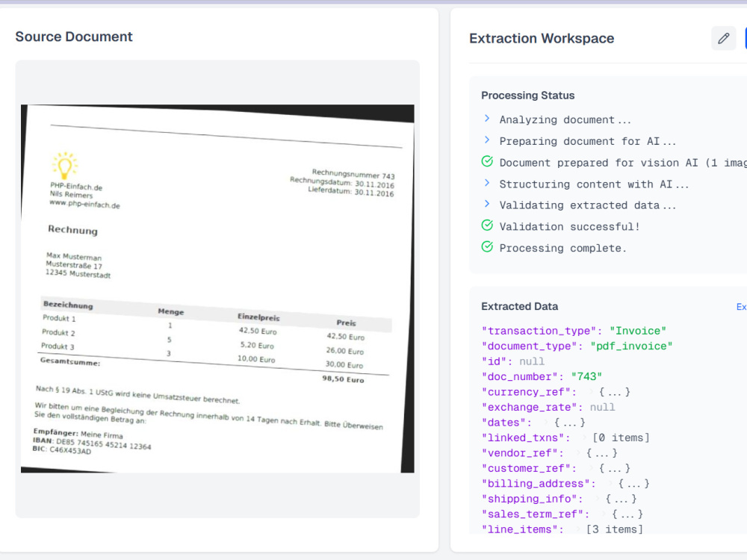The height and width of the screenshot is (560, 747).
Task: Click "www.php-einfach.de" on the invoice
Action: [x=84, y=205]
